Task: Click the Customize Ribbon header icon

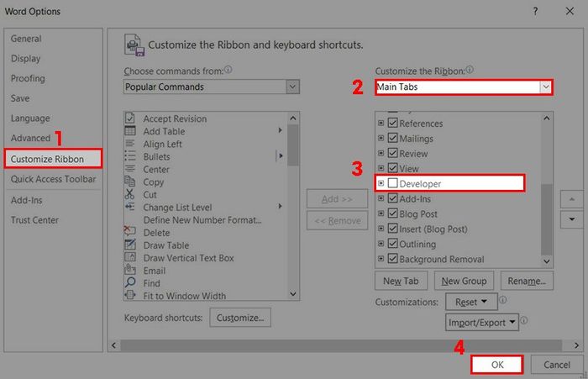Action: click(x=134, y=45)
